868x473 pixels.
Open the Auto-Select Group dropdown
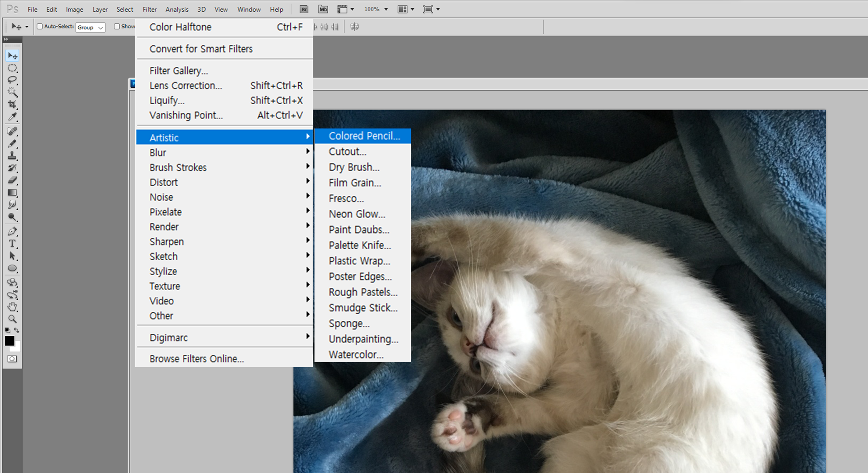(91, 27)
